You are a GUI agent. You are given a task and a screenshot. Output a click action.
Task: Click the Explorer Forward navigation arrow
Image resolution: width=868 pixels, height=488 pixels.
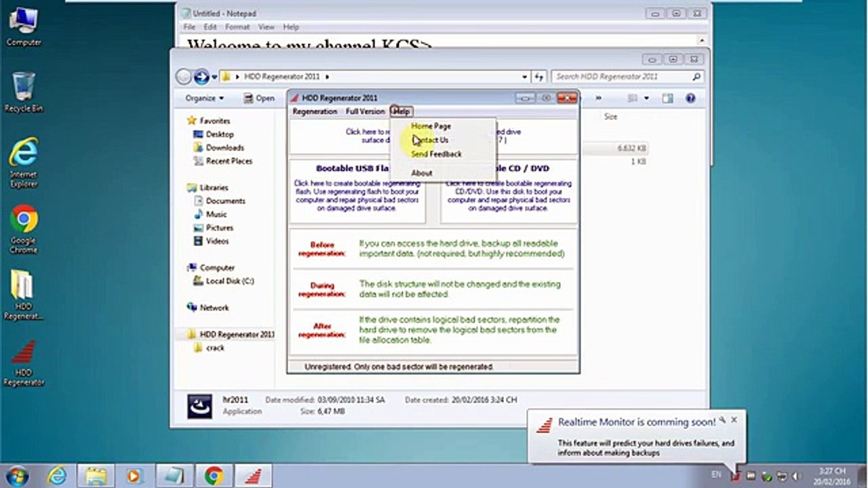(201, 77)
